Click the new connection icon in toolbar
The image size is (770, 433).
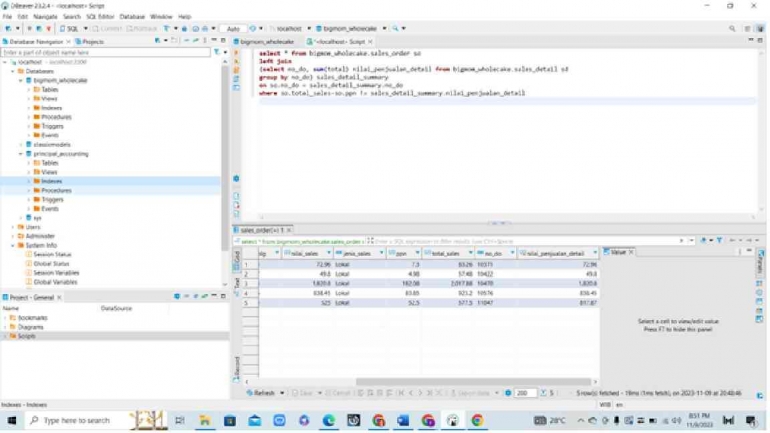(8, 28)
